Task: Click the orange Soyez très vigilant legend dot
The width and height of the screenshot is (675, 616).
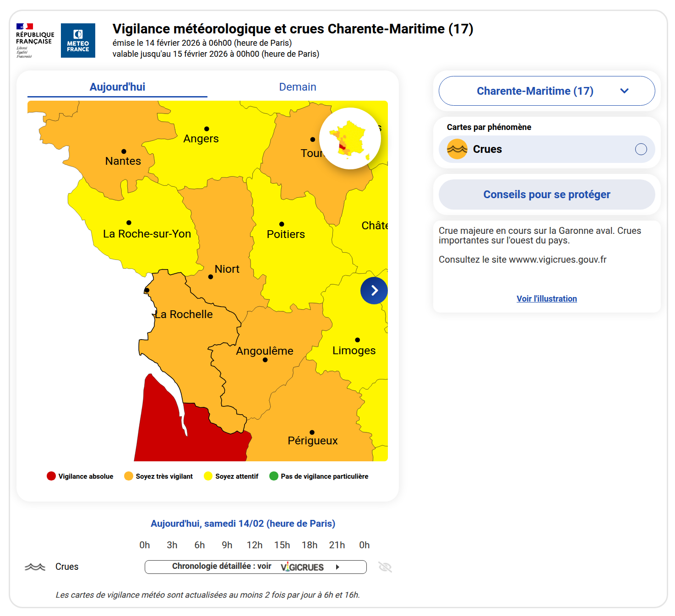Action: tap(129, 476)
